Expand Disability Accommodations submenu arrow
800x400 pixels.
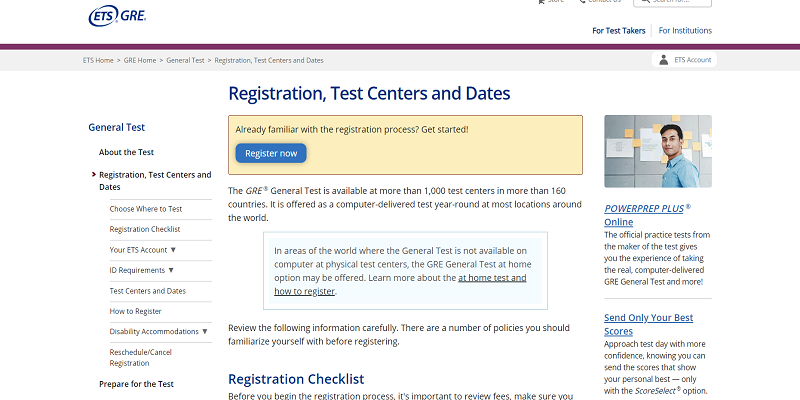click(x=205, y=331)
